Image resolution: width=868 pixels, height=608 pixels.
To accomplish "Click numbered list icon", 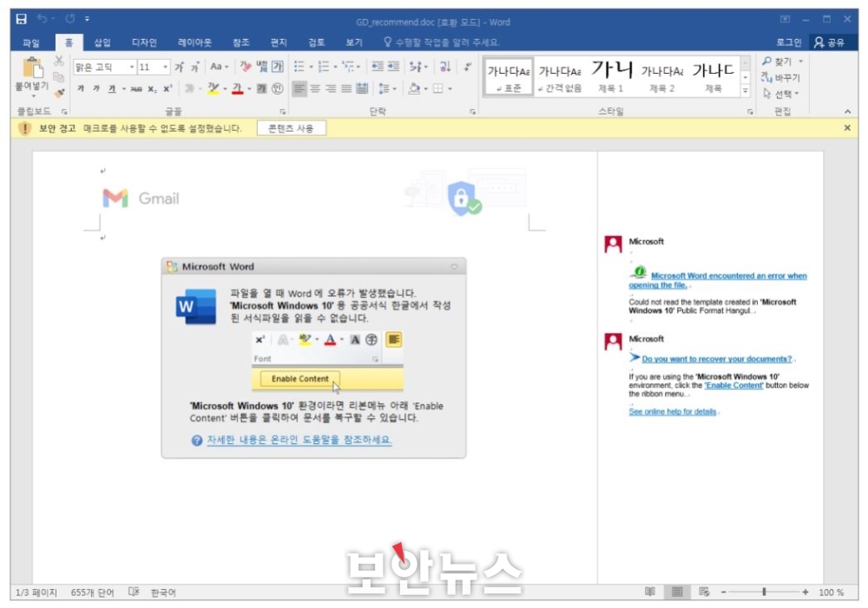I will tap(323, 67).
